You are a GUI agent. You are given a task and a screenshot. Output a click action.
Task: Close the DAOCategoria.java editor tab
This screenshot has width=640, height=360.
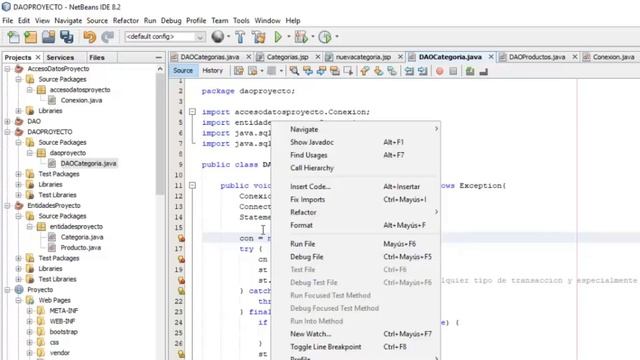pos(491,57)
